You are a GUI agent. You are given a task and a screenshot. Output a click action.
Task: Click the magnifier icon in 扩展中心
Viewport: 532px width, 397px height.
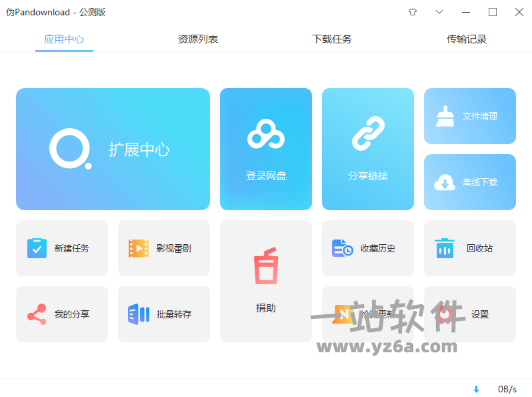click(x=70, y=149)
